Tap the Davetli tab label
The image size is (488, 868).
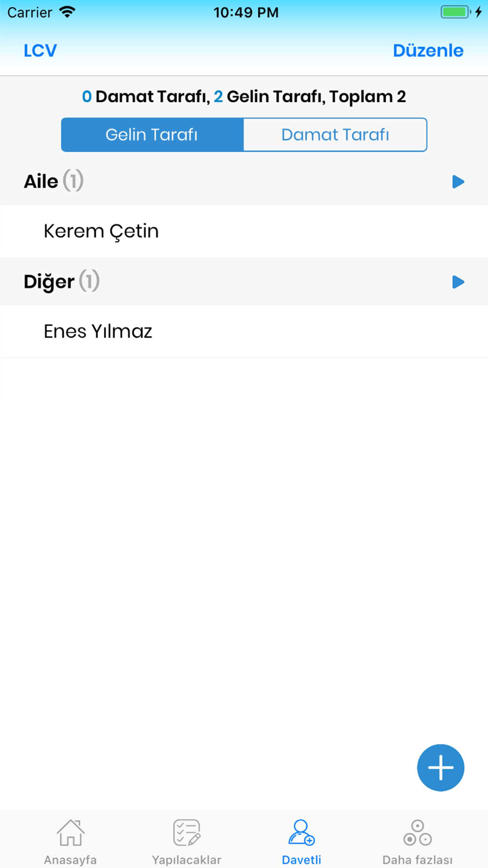302,860
